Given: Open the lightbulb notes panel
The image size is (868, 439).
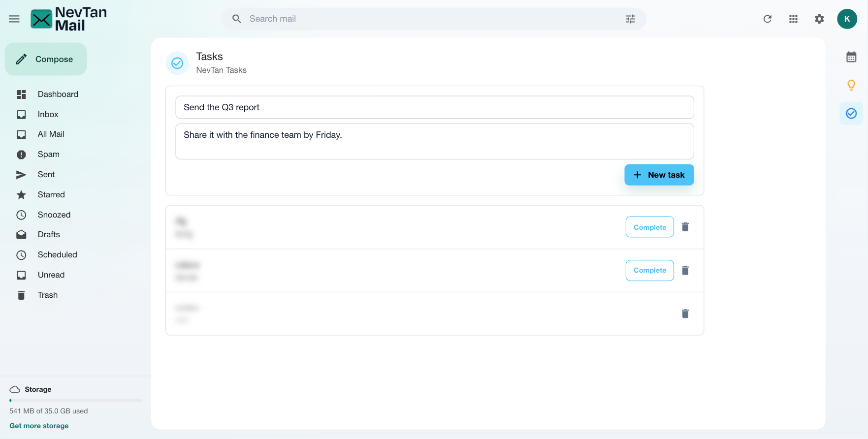Looking at the screenshot, I should tap(851, 85).
